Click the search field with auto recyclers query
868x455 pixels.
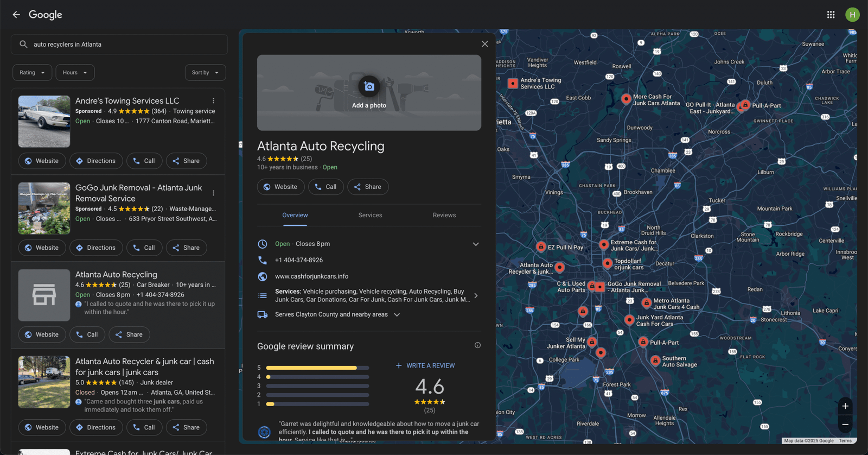click(x=119, y=45)
